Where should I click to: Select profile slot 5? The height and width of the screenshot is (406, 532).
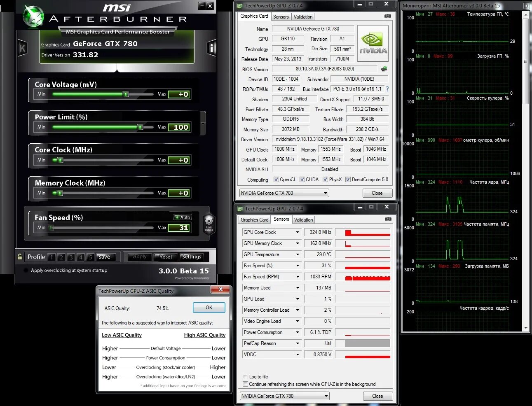coord(90,257)
